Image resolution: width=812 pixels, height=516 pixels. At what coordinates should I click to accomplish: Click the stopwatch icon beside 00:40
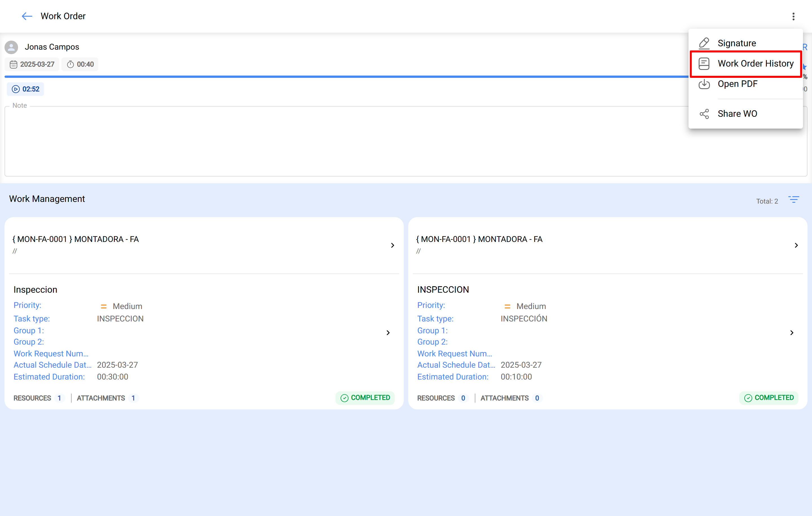click(x=70, y=64)
